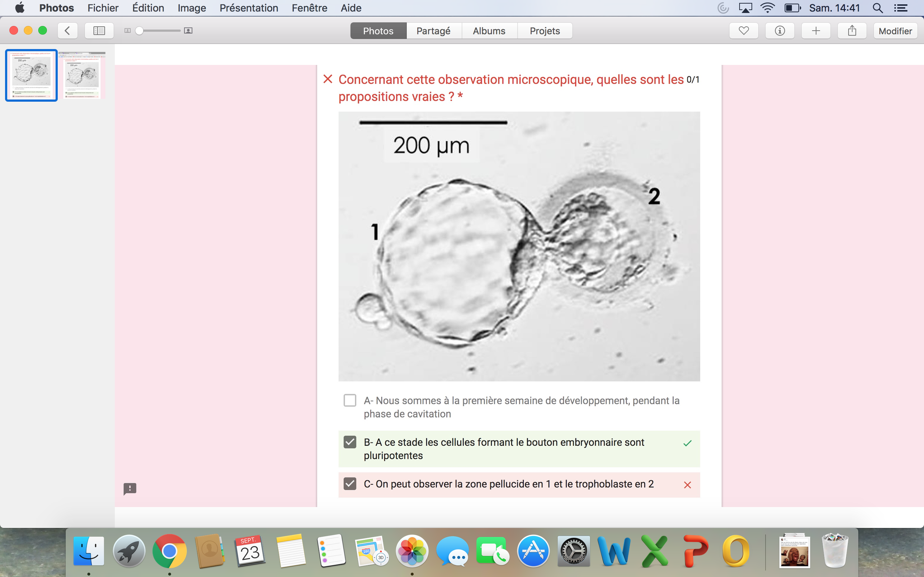
Task: Switch to the Projets tab
Action: pos(544,31)
